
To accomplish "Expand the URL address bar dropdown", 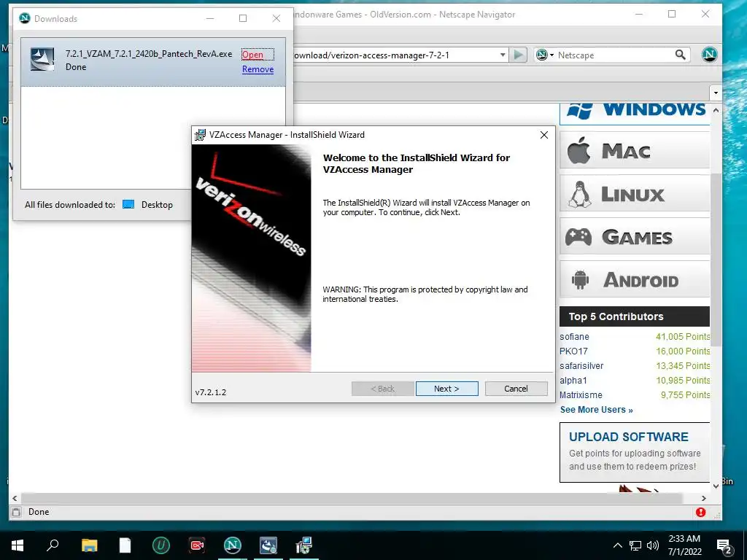I will [x=502, y=55].
